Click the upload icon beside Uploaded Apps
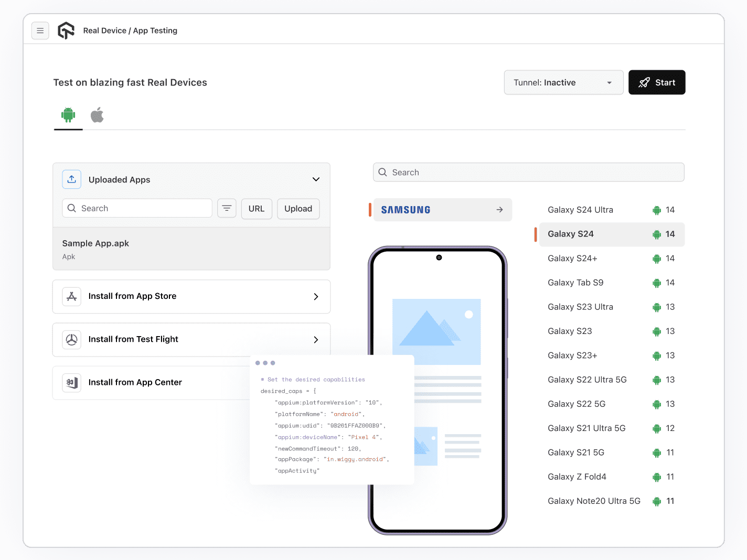Image resolution: width=747 pixels, height=560 pixels. (72, 179)
